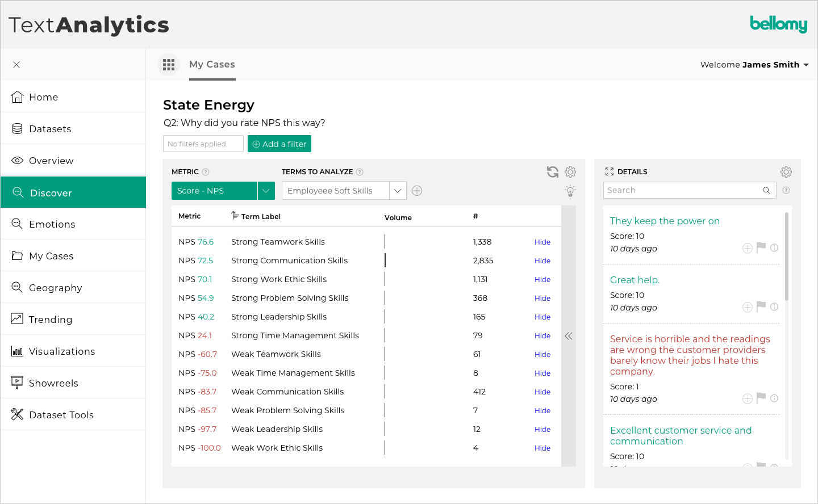Click the Add a filter button
Image resolution: width=818 pixels, height=504 pixels.
[x=279, y=144]
